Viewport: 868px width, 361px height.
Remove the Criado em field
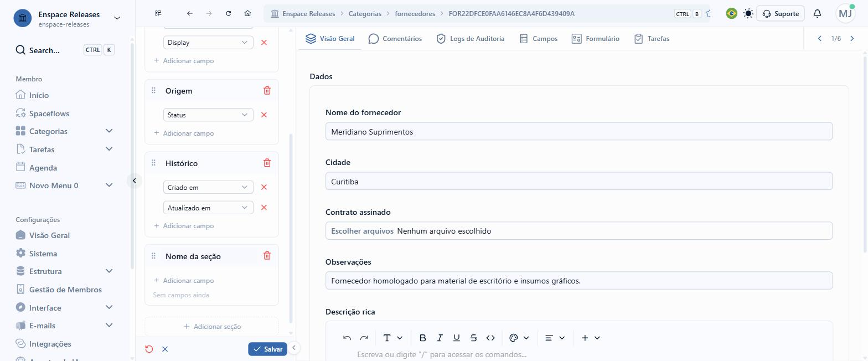coord(264,187)
